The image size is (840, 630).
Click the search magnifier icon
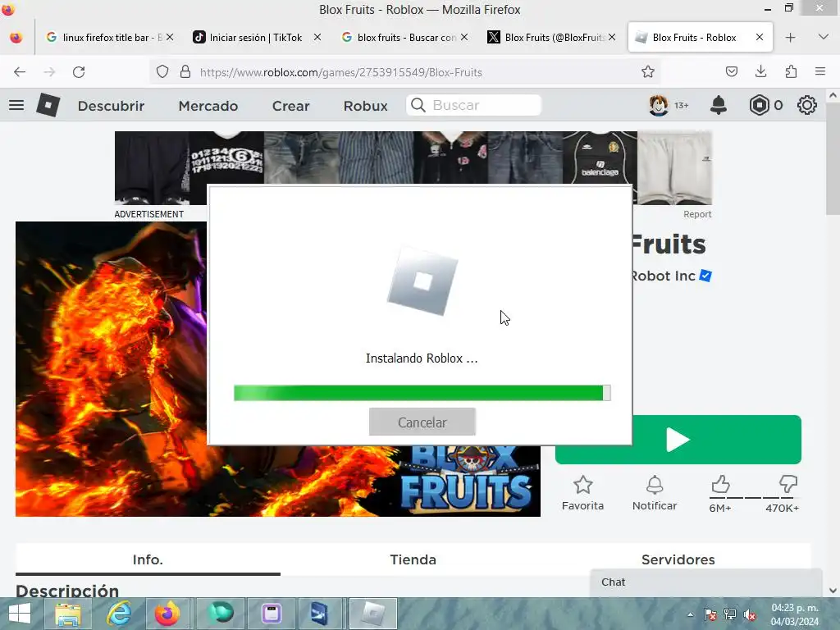418,105
